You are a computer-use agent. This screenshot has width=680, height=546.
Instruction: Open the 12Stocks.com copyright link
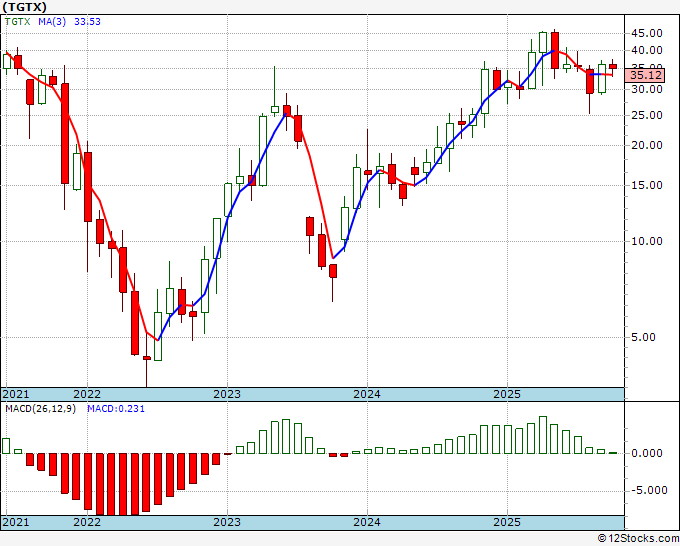[x=638, y=538]
